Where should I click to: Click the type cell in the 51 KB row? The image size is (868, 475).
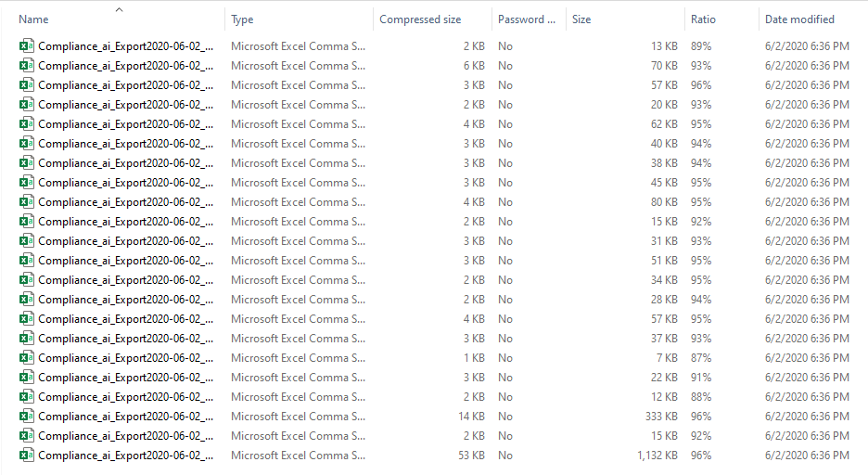(298, 260)
